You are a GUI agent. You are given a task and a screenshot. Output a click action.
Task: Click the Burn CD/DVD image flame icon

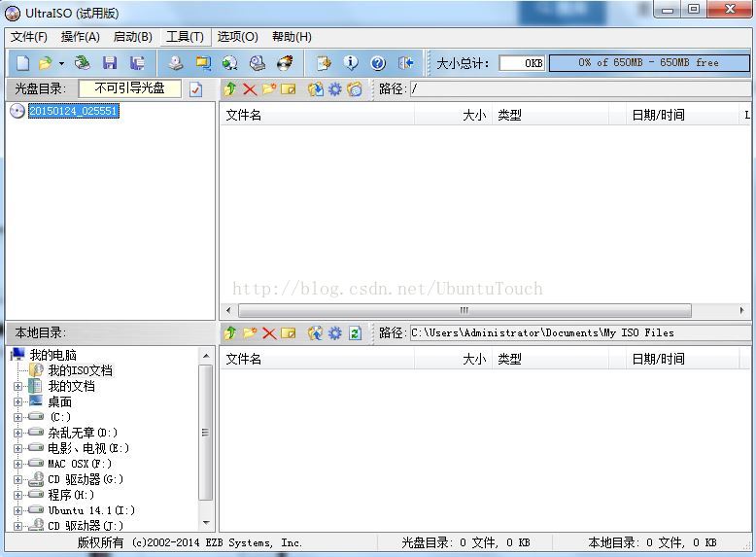(285, 62)
